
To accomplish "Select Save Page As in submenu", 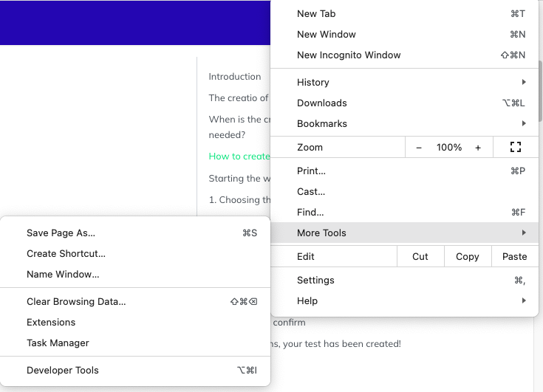I will (61, 233).
